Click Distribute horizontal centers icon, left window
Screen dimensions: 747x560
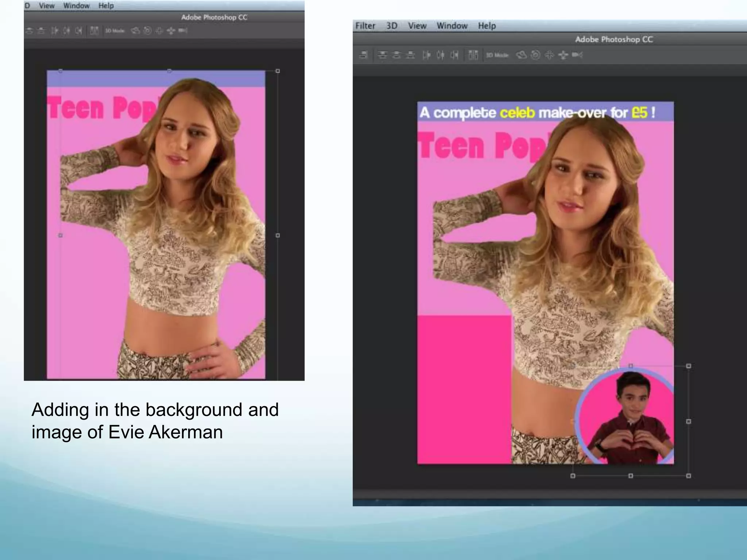click(66, 31)
